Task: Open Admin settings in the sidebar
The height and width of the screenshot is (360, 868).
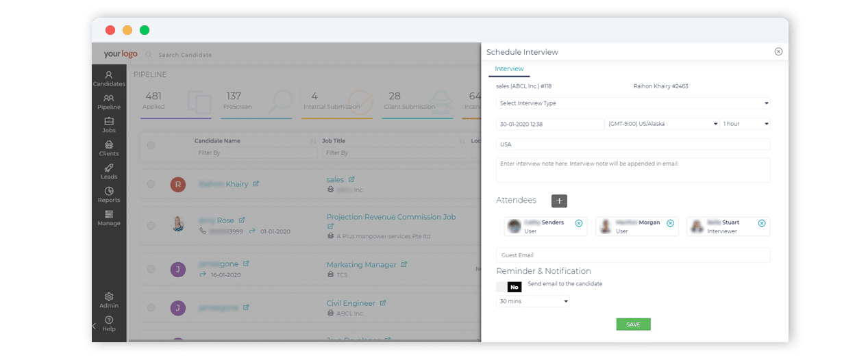Action: 109,300
